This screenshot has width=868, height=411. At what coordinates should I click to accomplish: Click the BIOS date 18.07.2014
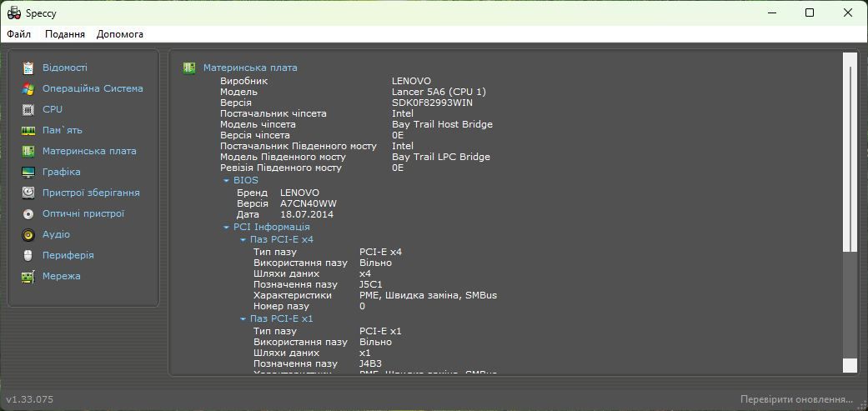pyautogui.click(x=307, y=214)
